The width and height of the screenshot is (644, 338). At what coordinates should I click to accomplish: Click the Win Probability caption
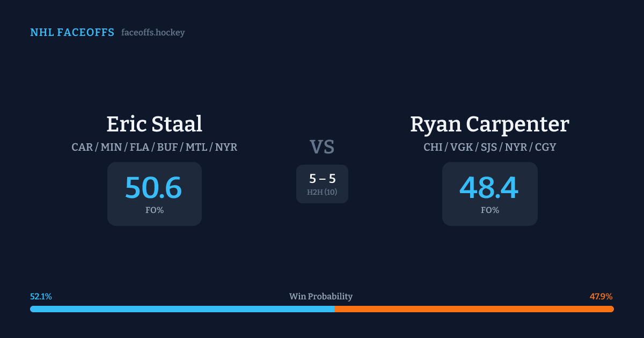[321, 297]
